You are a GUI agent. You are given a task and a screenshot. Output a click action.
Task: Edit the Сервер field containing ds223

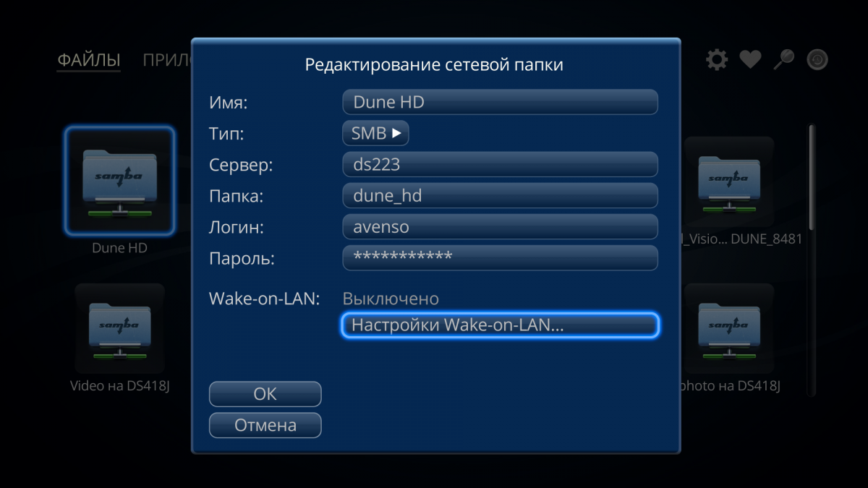tap(500, 164)
